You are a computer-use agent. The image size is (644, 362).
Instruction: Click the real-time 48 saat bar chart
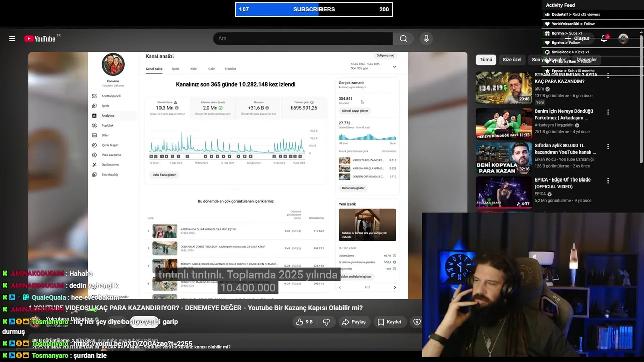coord(367,137)
